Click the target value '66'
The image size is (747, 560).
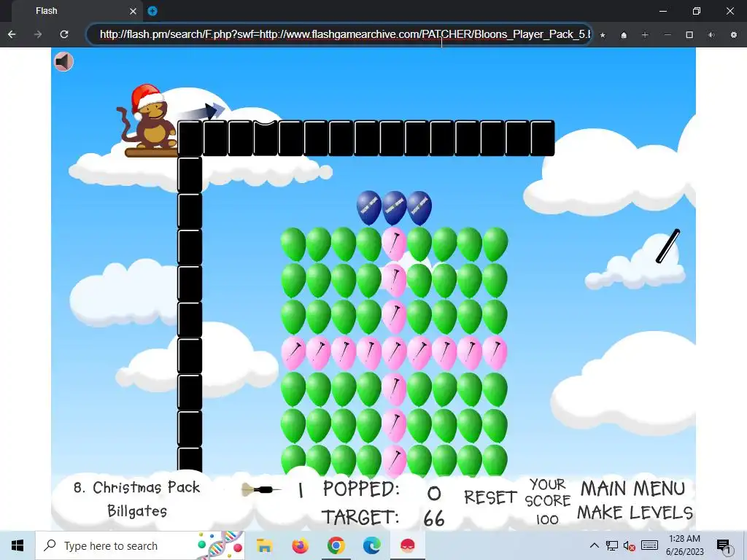tap(434, 518)
